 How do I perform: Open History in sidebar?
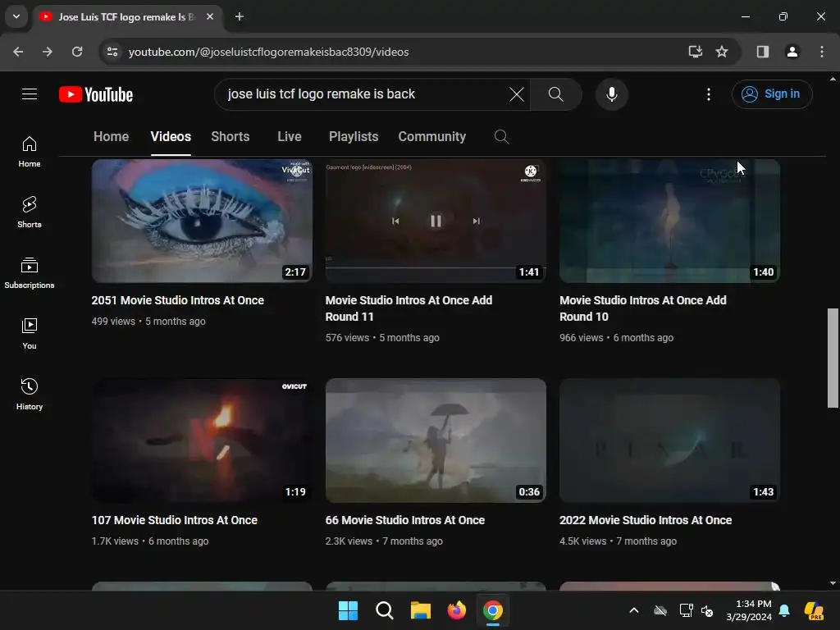(30, 395)
